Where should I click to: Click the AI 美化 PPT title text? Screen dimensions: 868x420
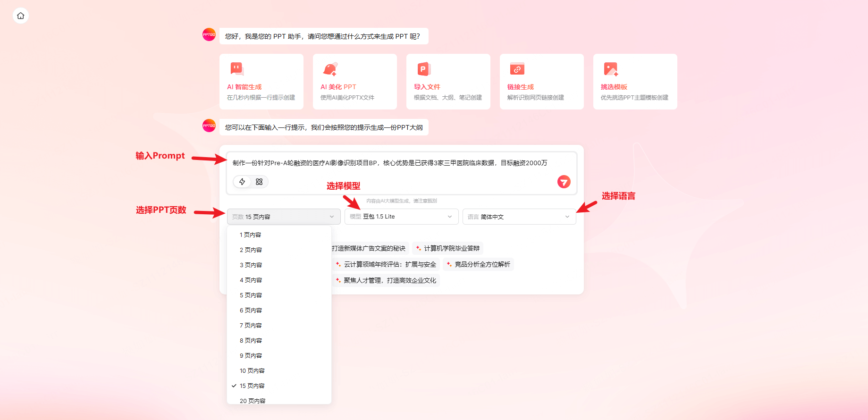[x=338, y=87]
